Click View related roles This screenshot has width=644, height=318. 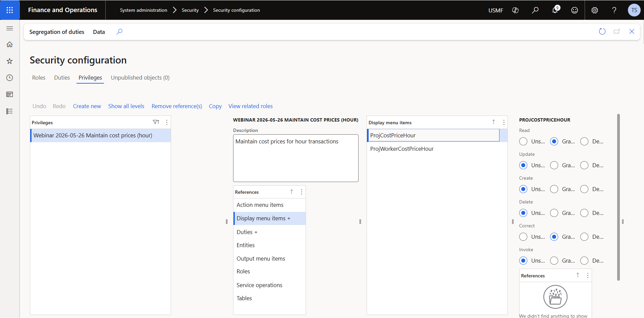click(251, 106)
